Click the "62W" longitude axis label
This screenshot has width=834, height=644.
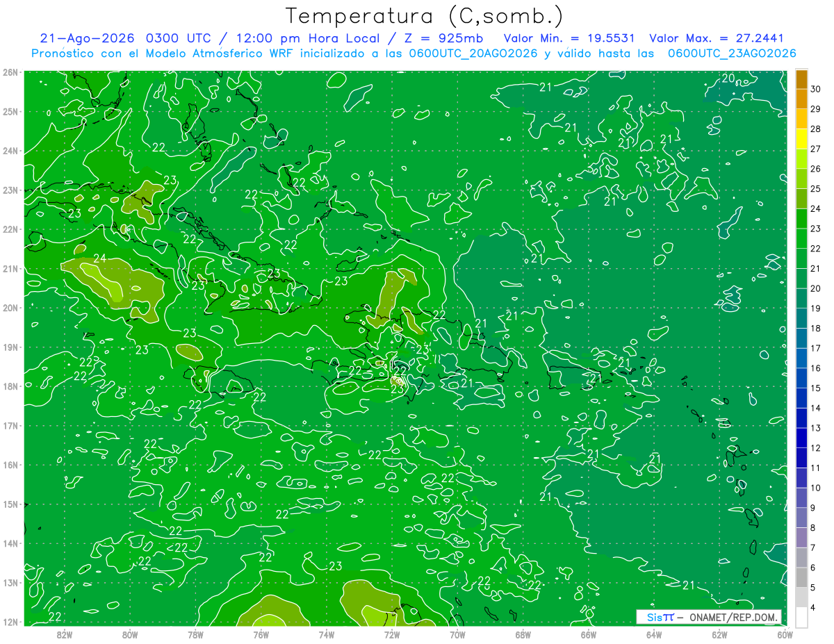pyautogui.click(x=719, y=634)
